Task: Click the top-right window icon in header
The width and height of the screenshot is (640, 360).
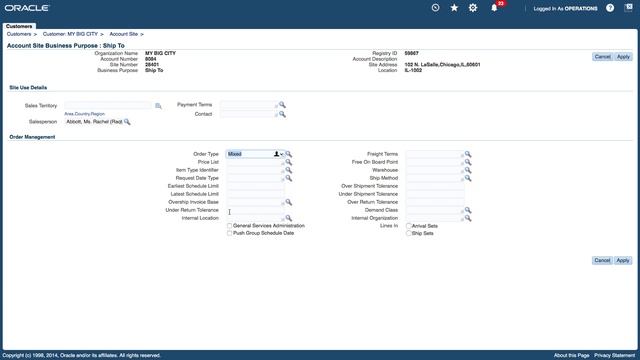Action: (629, 8)
